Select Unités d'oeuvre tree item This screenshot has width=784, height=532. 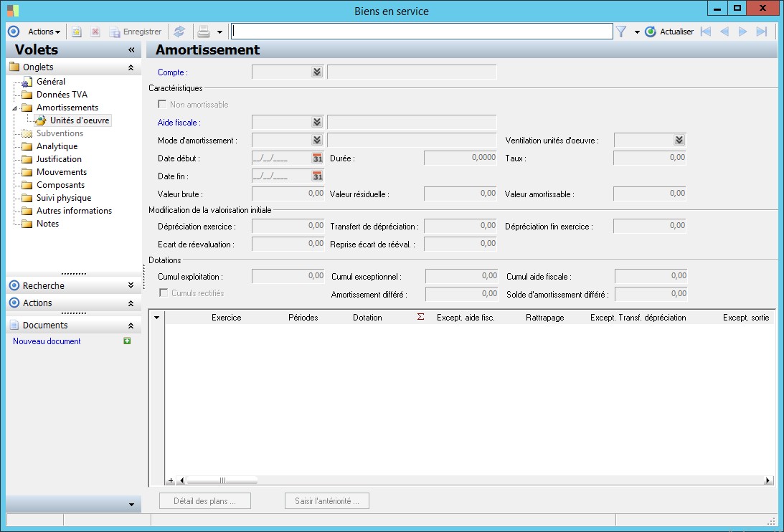(x=80, y=120)
